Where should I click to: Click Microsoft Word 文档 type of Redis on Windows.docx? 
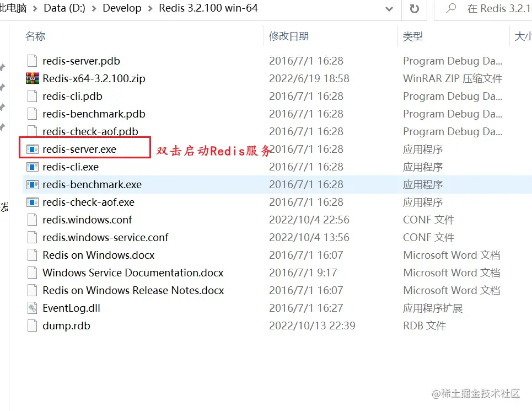click(x=452, y=255)
